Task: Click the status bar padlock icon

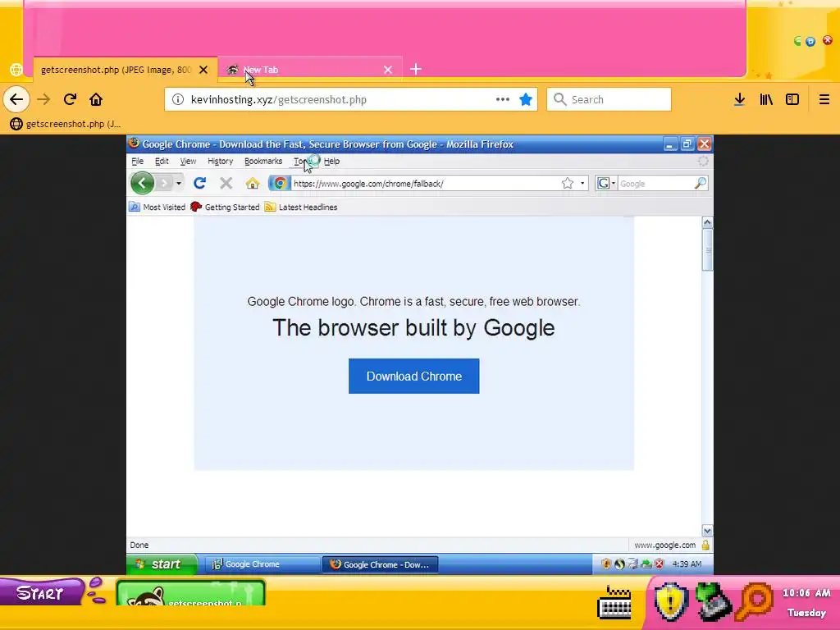Action: point(705,546)
